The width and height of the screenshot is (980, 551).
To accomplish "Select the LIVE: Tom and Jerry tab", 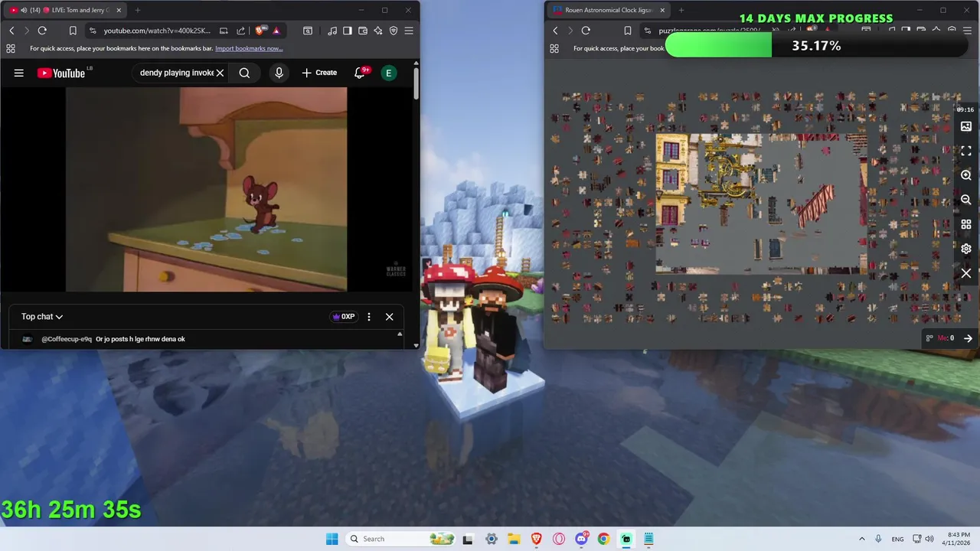I will 65,10.
